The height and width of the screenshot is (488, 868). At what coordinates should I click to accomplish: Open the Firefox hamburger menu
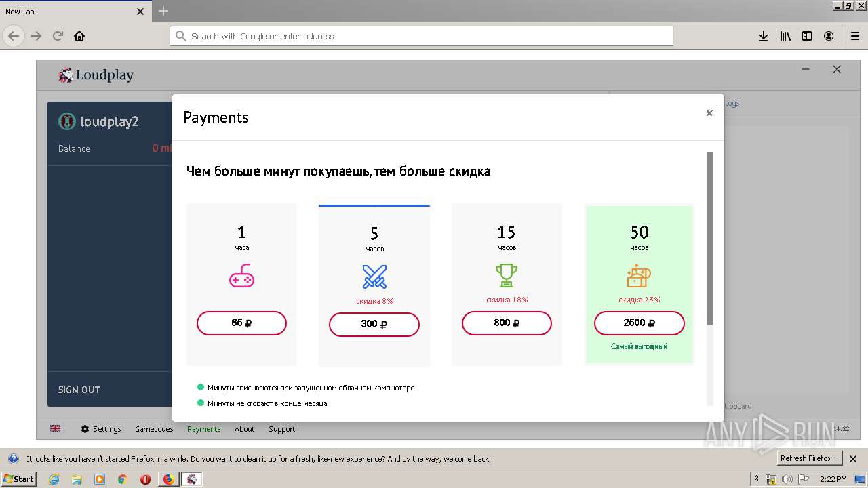(854, 36)
